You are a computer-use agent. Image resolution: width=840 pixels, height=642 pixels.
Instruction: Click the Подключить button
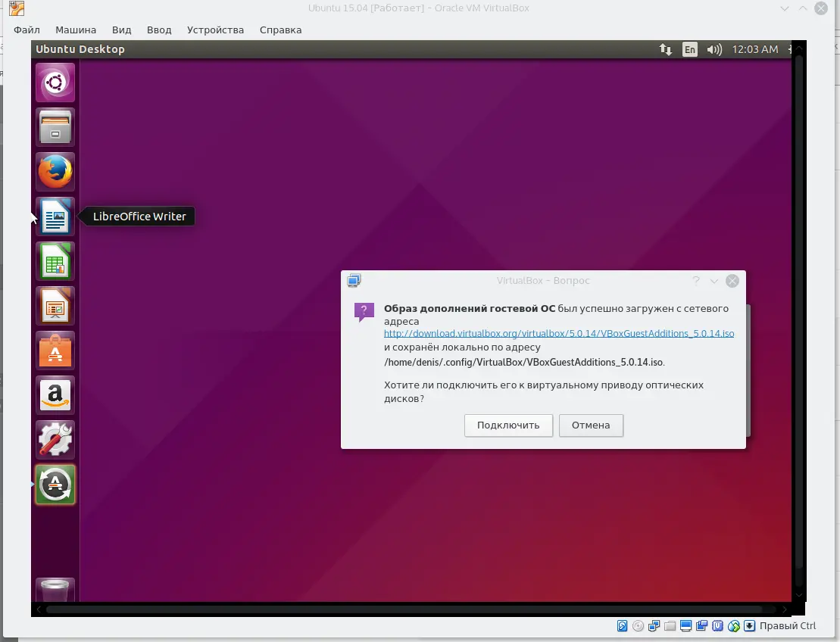tap(508, 425)
